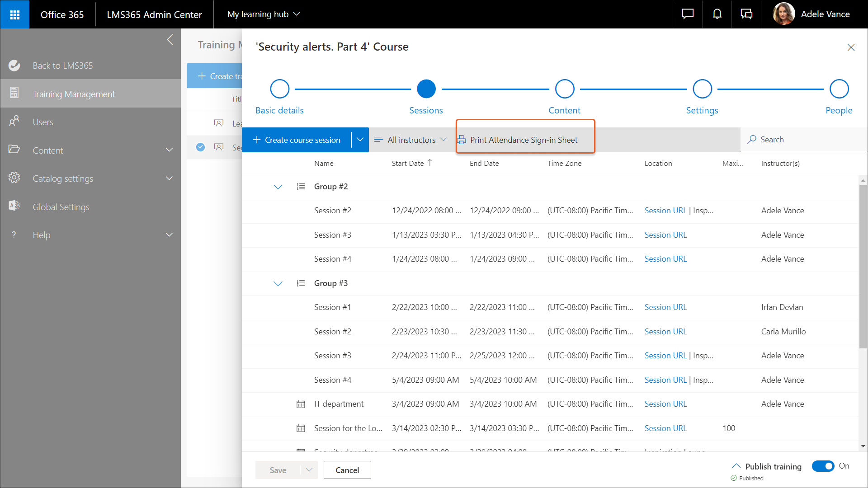868x488 pixels.
Task: Open Session URL link for Irfan Devlan session
Action: pos(665,307)
